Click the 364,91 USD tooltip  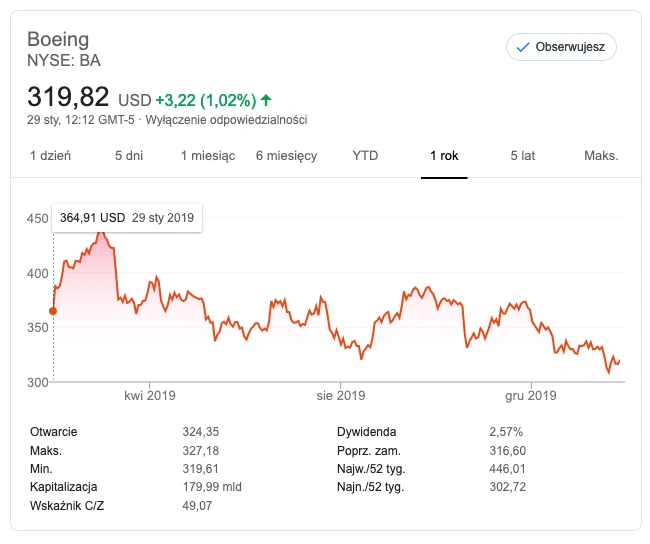[x=127, y=218]
